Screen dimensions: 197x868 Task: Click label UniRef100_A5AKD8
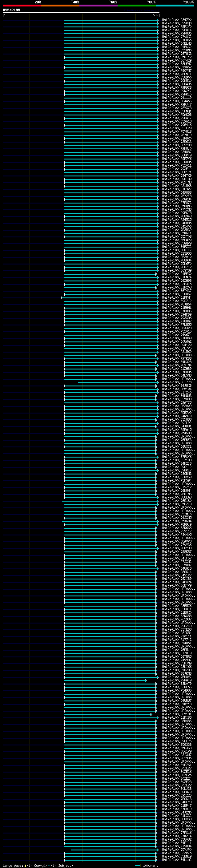[176, 115]
